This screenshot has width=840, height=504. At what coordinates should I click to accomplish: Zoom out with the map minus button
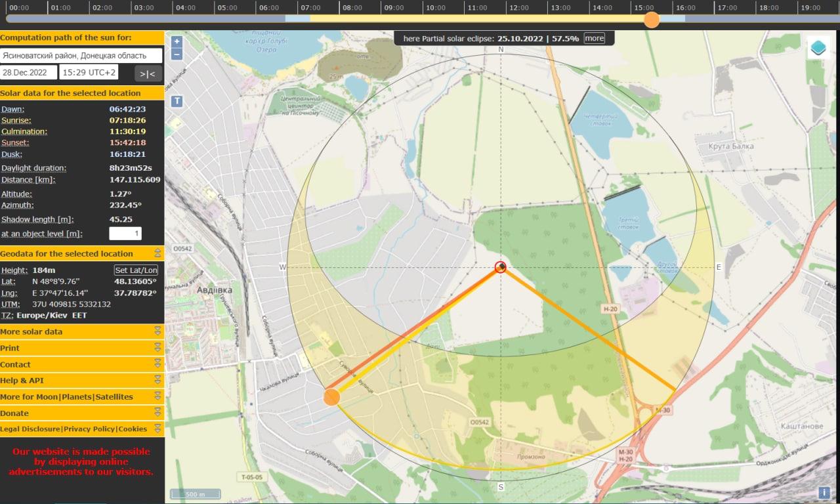pos(177,54)
